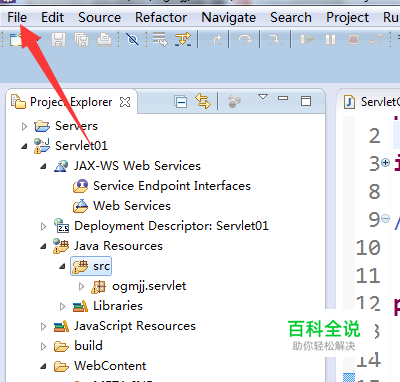
Task: Minimize the Project Explorer panel
Action: click(x=283, y=98)
